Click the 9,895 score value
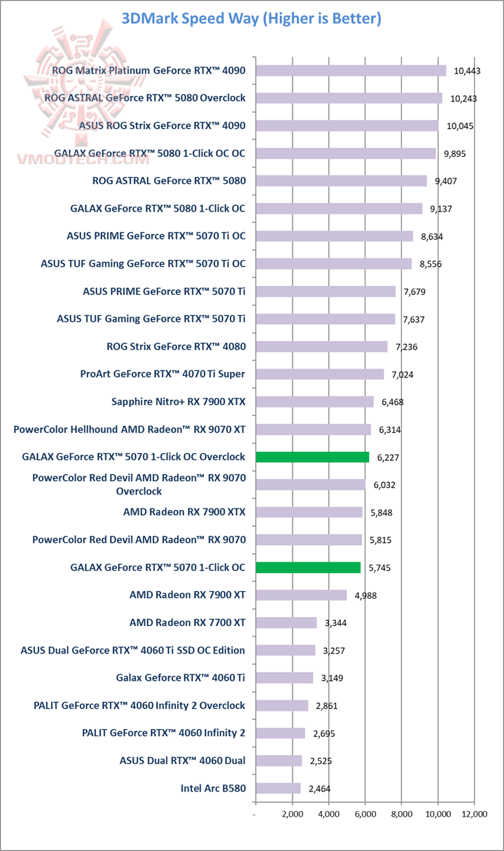 pos(456,153)
